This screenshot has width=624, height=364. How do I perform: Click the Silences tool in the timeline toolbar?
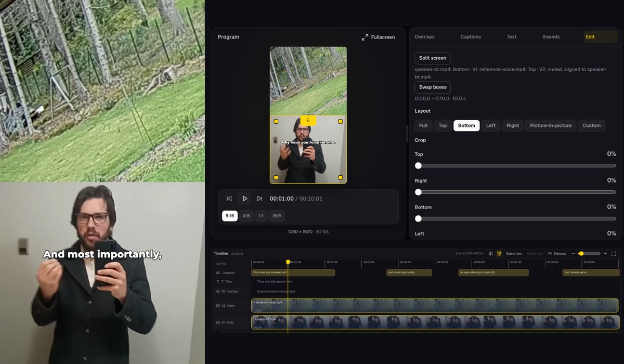[557, 254]
